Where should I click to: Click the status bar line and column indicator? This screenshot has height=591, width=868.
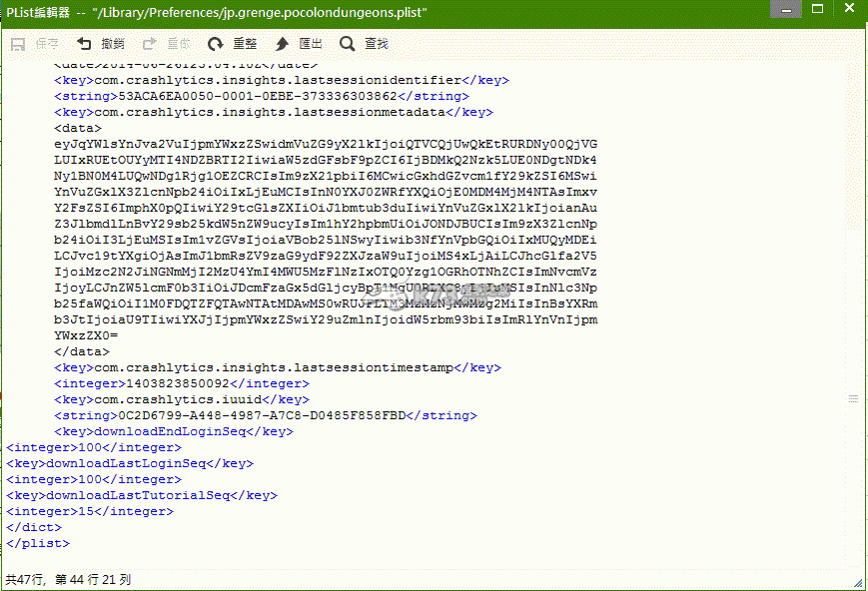pos(68,579)
